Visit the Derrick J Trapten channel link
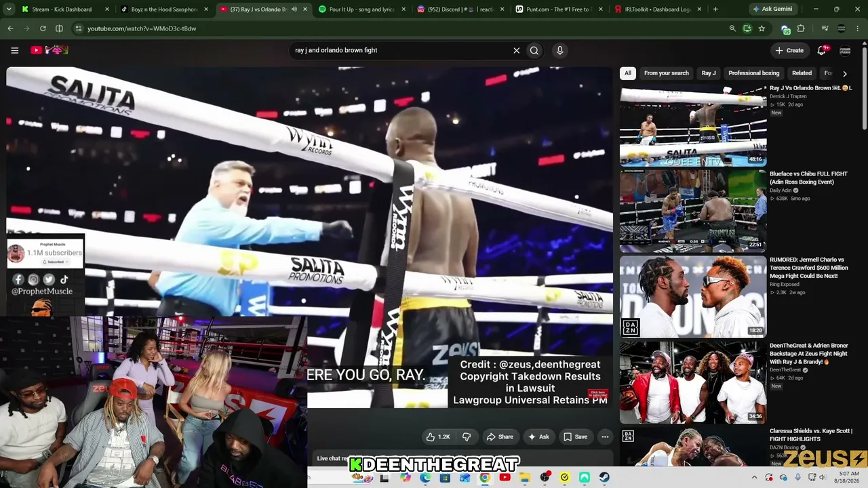The image size is (868, 488). 789,96
